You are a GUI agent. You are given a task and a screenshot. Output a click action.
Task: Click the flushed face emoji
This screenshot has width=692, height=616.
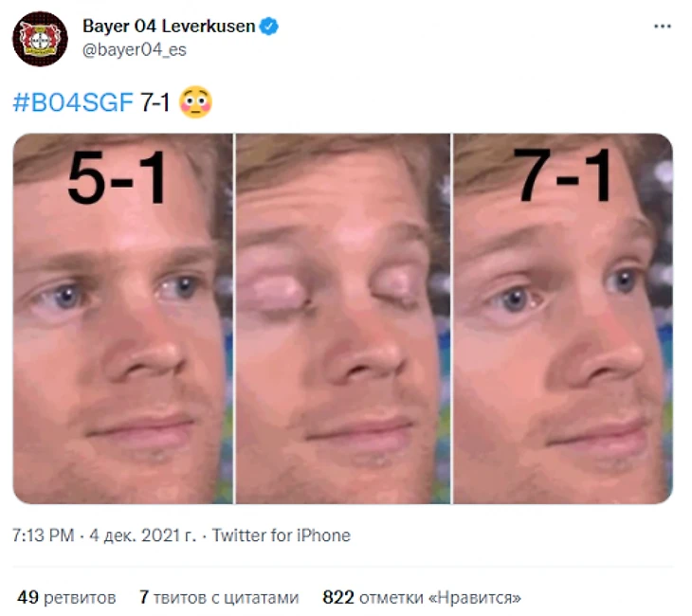(x=195, y=102)
